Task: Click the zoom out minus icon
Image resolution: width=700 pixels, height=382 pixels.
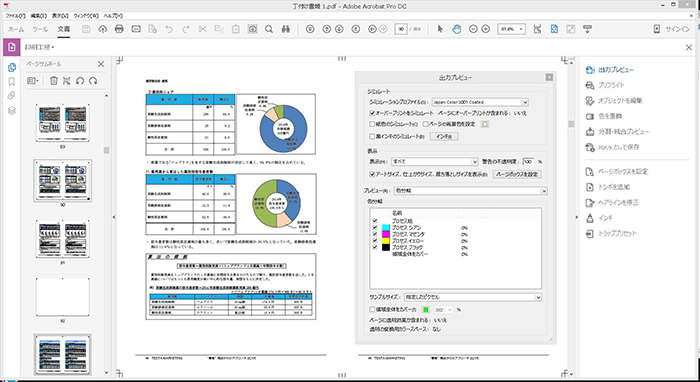Action: pyautogui.click(x=473, y=29)
